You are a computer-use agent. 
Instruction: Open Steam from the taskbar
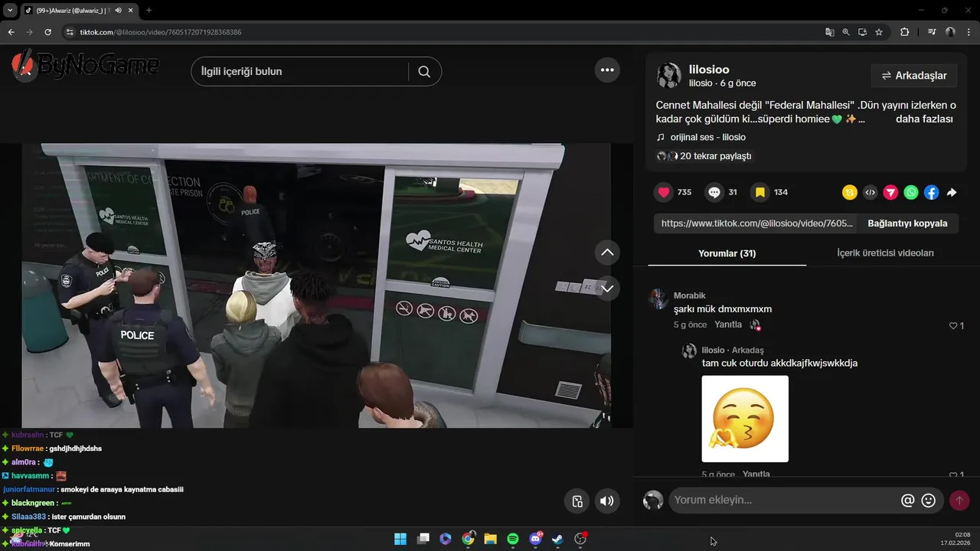pos(557,539)
